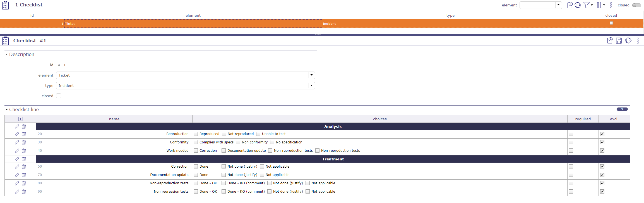
Task: Tick the closed checkbox in Description section
Action: (59, 96)
